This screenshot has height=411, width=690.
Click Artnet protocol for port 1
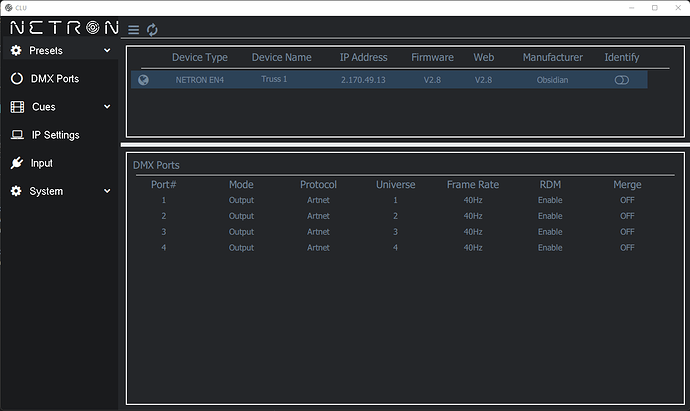pos(318,200)
